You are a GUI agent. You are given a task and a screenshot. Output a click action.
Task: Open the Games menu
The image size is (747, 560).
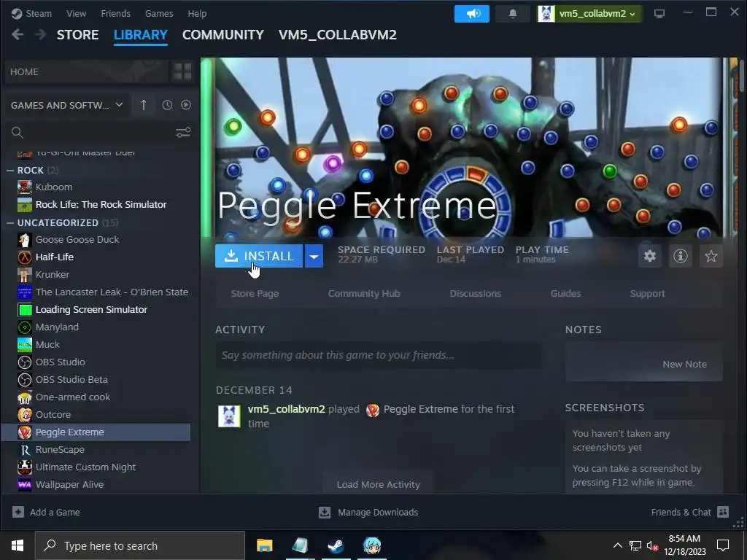tap(159, 13)
